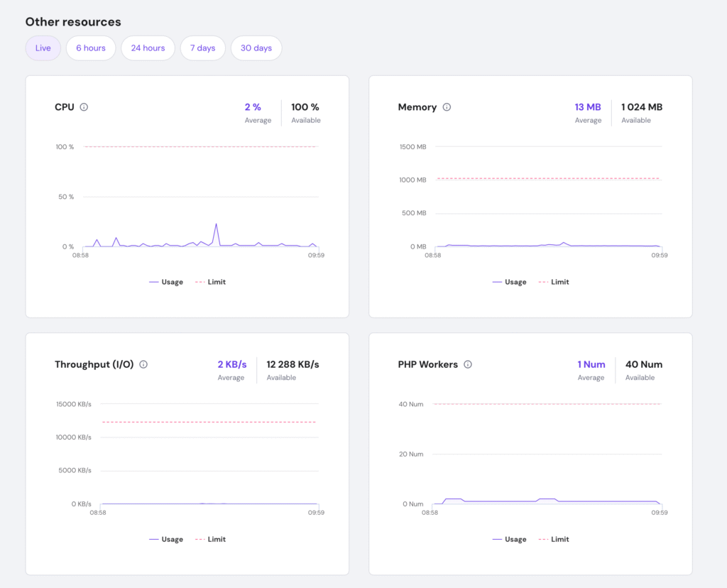This screenshot has width=727, height=588.
Task: Click the Memory info icon
Action: pyautogui.click(x=447, y=107)
